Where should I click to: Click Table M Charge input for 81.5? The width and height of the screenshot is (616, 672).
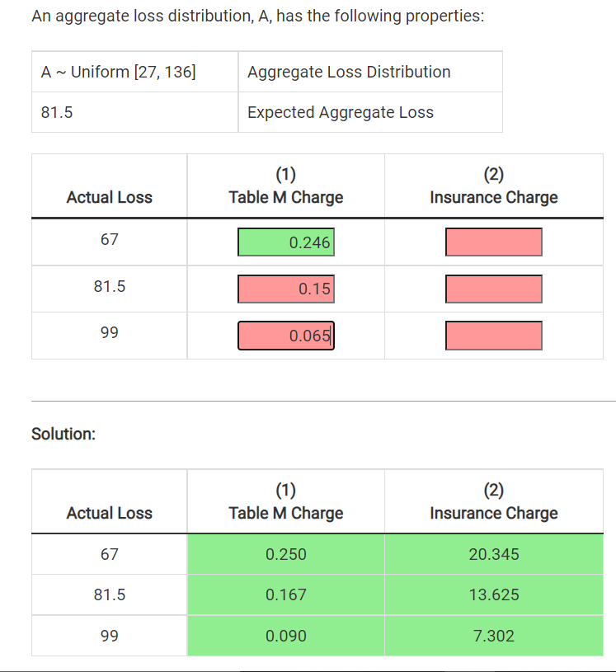pyautogui.click(x=286, y=289)
